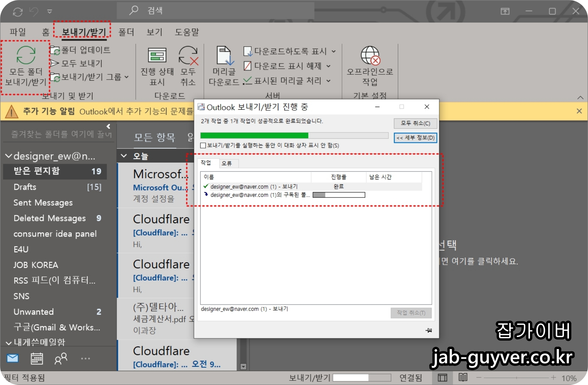Select 보내기/받기 ribbon tab
This screenshot has height=385, width=588.
(x=84, y=32)
